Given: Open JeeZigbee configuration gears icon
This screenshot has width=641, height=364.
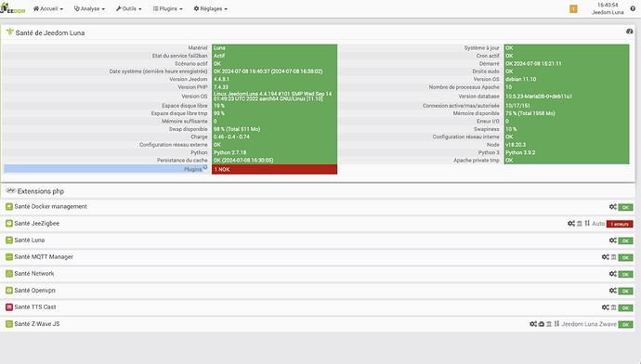Looking at the screenshot, I should 571,224.
